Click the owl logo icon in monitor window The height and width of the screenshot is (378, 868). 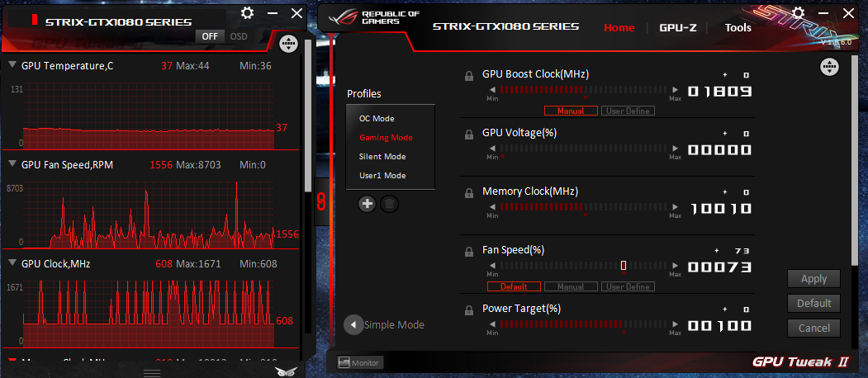[286, 371]
